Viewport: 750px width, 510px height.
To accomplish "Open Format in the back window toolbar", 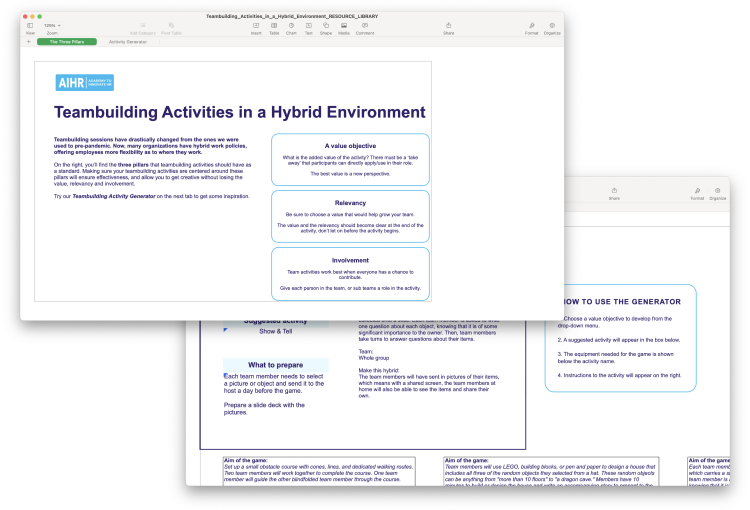I will [x=697, y=190].
